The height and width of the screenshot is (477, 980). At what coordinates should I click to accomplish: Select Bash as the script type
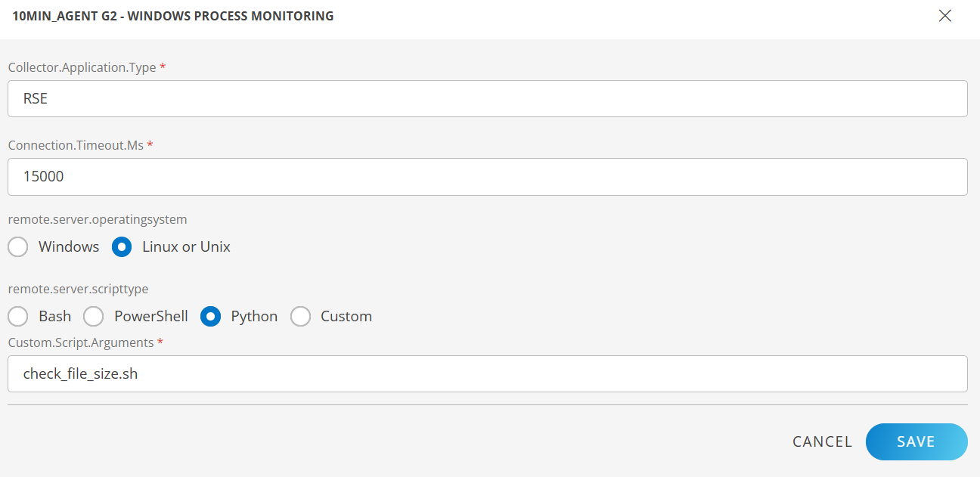click(x=18, y=317)
